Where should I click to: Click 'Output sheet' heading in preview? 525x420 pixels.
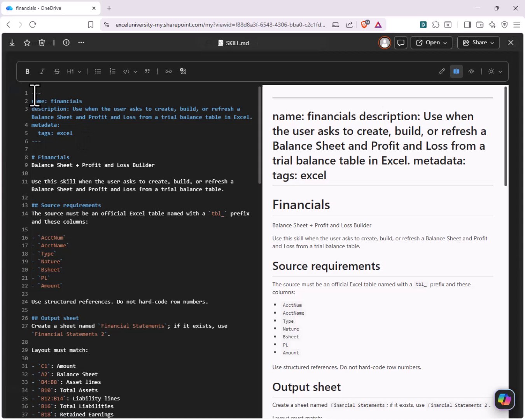click(306, 387)
